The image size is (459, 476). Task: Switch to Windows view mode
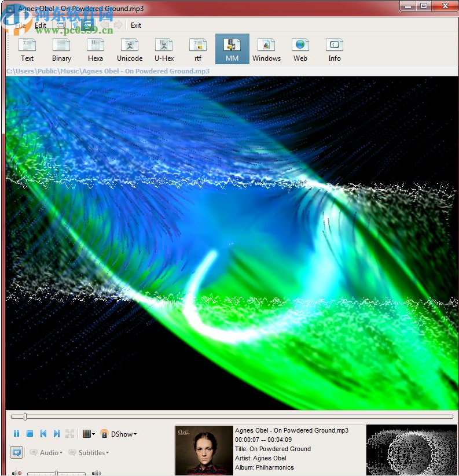point(266,49)
